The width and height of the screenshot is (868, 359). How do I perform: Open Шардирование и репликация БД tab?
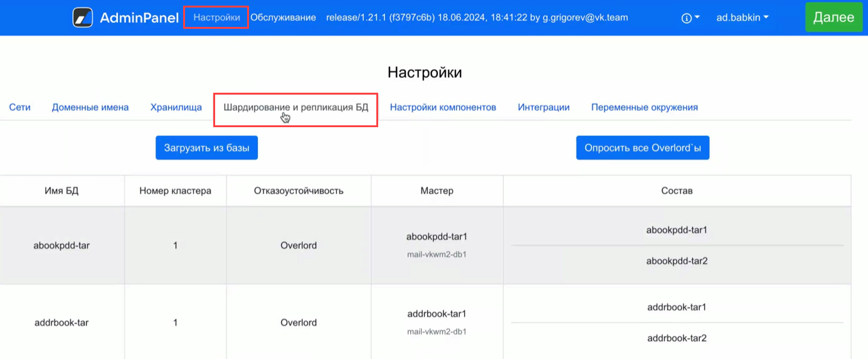click(x=295, y=107)
